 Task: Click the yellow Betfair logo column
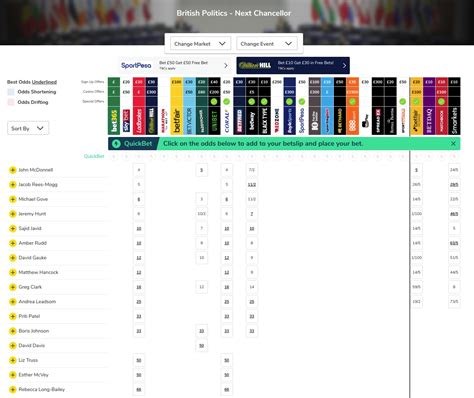[176, 121]
